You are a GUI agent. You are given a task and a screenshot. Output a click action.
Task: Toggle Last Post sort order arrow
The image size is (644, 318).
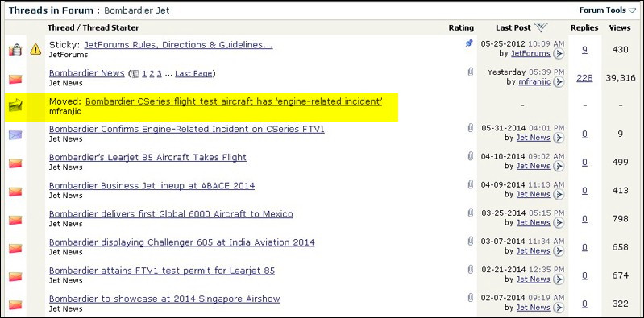tap(542, 28)
